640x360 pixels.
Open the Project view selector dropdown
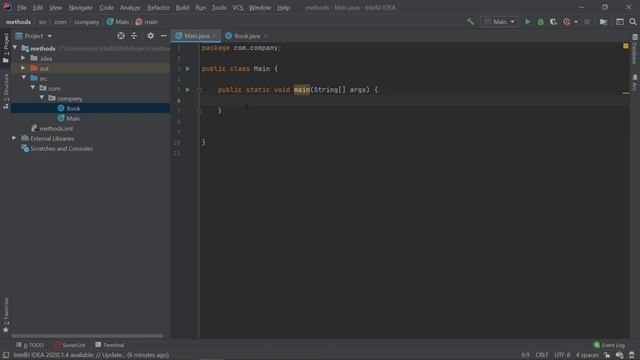(34, 36)
